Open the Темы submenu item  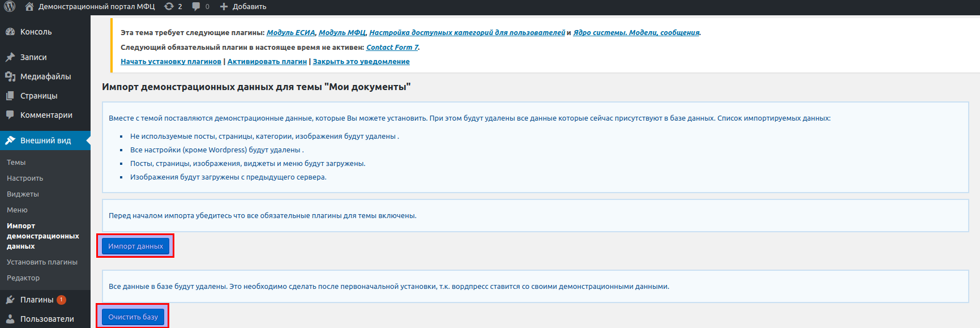point(16,163)
